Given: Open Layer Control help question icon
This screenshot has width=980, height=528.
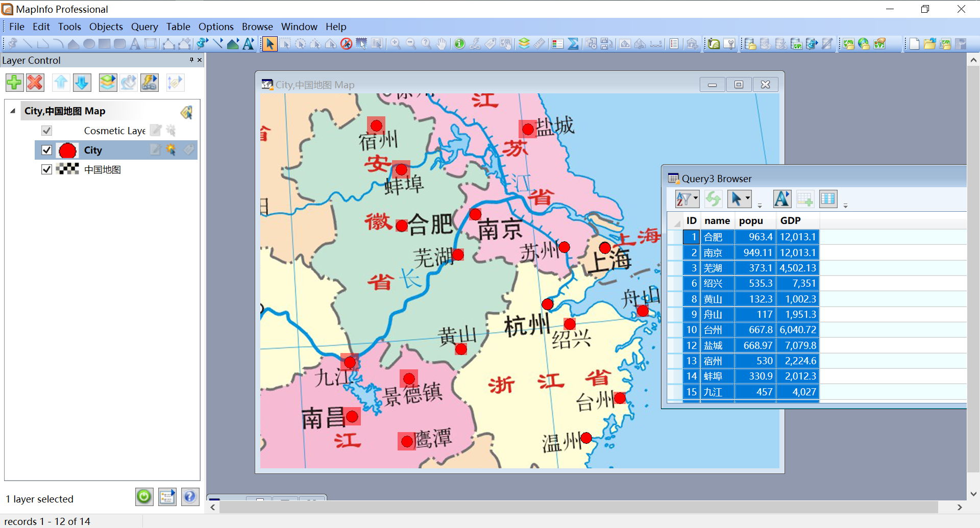Looking at the screenshot, I should 190,496.
